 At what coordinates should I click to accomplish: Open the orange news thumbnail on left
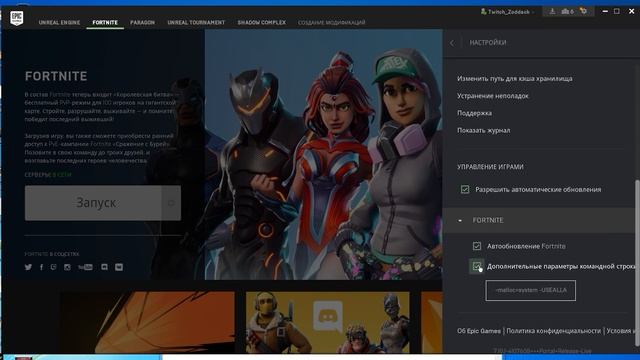coord(147,322)
